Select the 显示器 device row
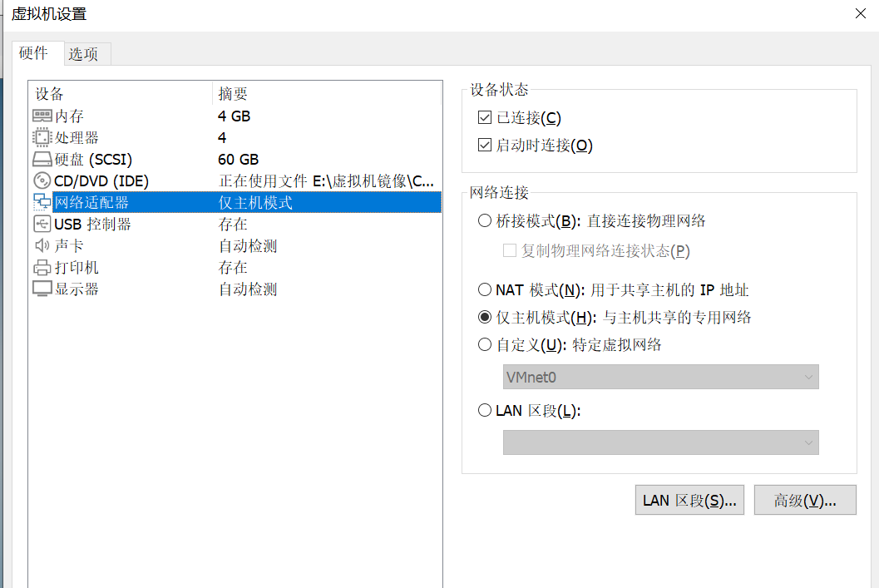The height and width of the screenshot is (588, 879). point(235,289)
